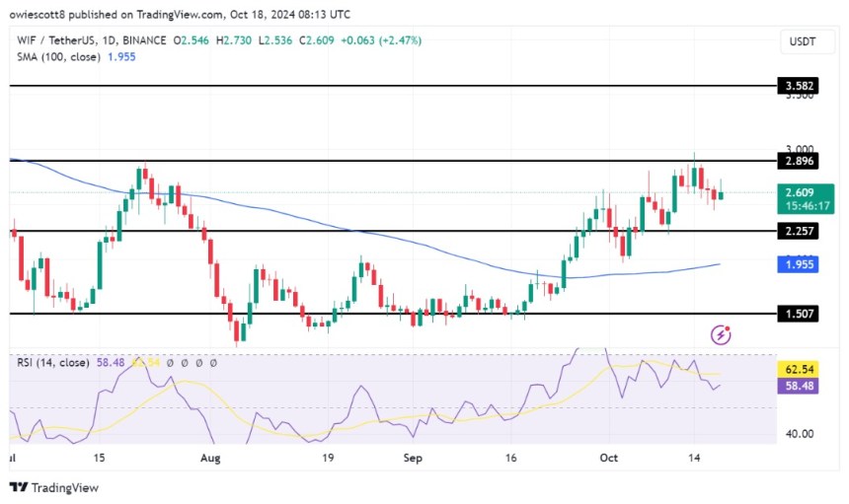Click the 1.507 support level label
The image size is (849, 504).
pos(799,314)
